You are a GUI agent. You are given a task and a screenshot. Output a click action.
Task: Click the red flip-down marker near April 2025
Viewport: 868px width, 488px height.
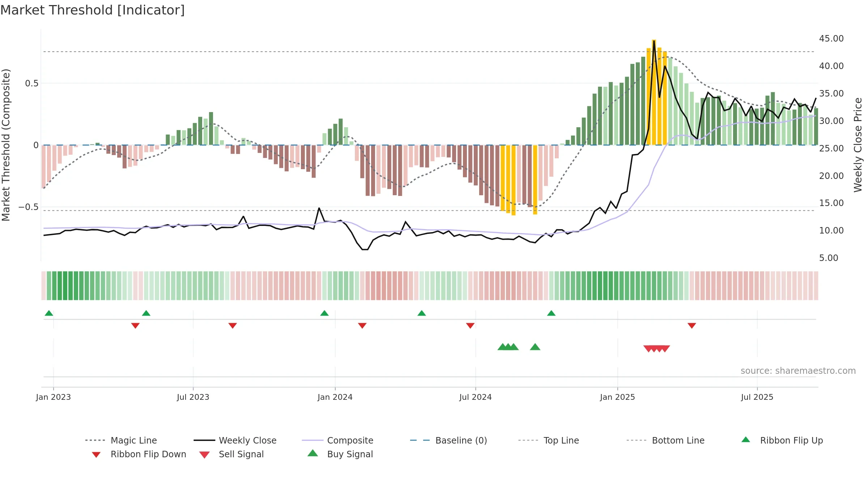click(x=692, y=326)
